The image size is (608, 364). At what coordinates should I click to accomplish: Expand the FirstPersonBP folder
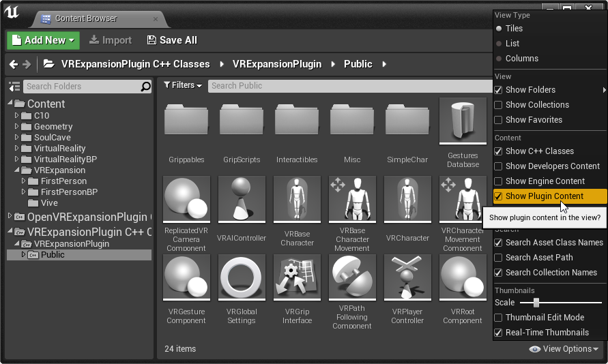(24, 192)
